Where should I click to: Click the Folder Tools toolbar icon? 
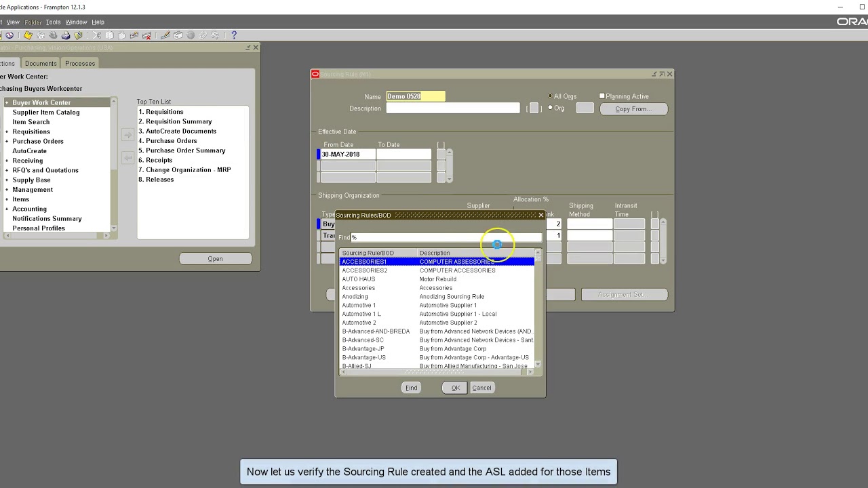pyautogui.click(x=215, y=35)
